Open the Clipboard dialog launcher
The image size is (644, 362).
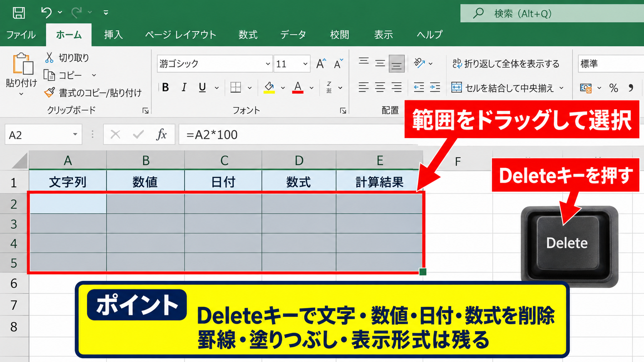pyautogui.click(x=145, y=111)
